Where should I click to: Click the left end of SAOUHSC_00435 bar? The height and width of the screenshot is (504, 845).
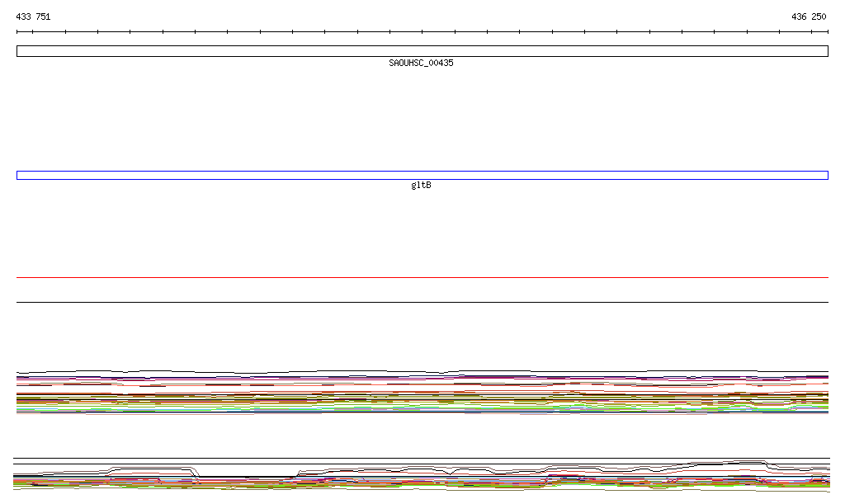click(18, 51)
